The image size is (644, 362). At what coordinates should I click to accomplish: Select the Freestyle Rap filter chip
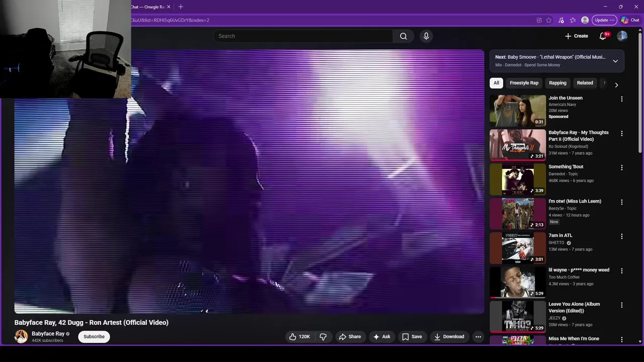pos(524,83)
